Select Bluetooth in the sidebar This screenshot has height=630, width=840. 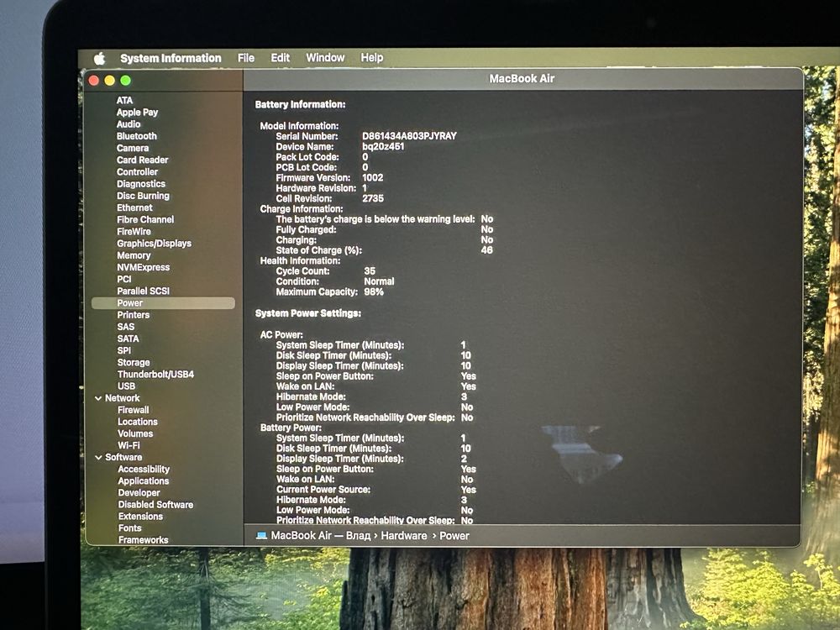point(137,136)
